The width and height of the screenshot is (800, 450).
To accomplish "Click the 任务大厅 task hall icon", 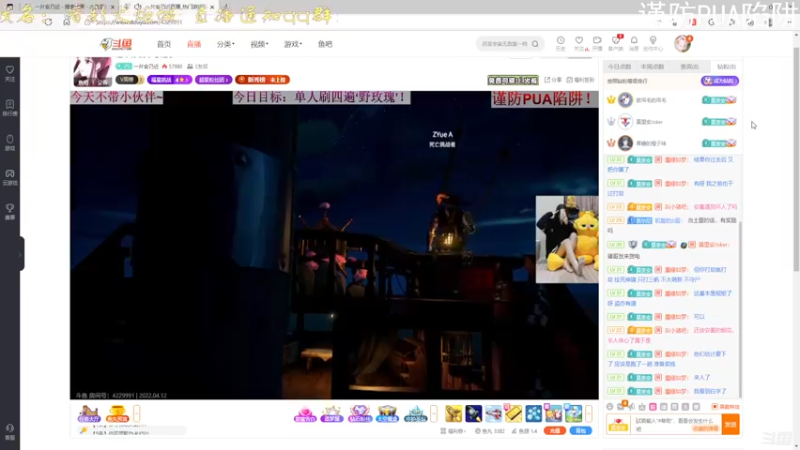I will (89, 414).
